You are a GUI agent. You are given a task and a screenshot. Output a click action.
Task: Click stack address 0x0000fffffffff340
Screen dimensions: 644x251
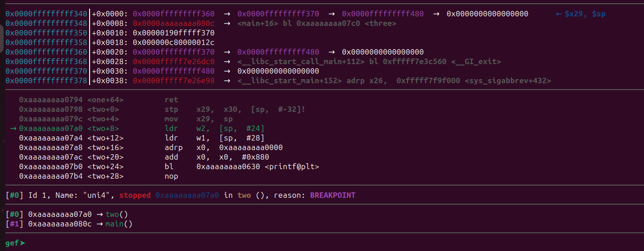pyautogui.click(x=46, y=14)
